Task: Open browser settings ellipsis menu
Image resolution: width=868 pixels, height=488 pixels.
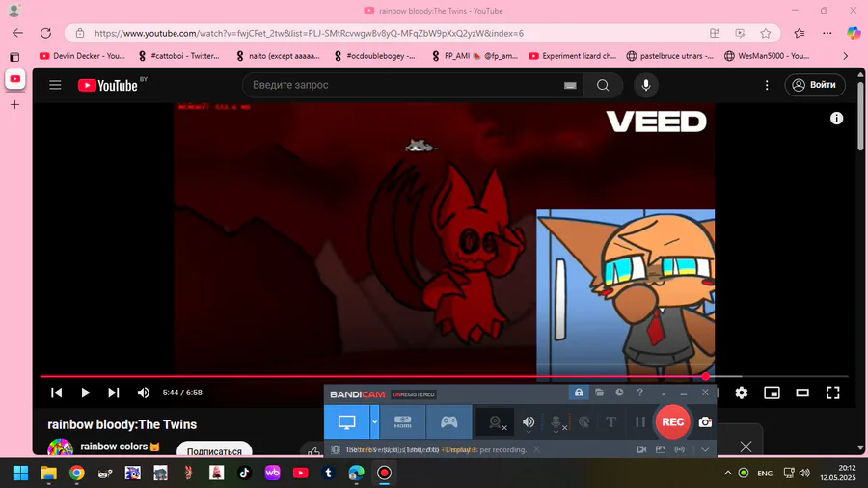Action: (827, 33)
